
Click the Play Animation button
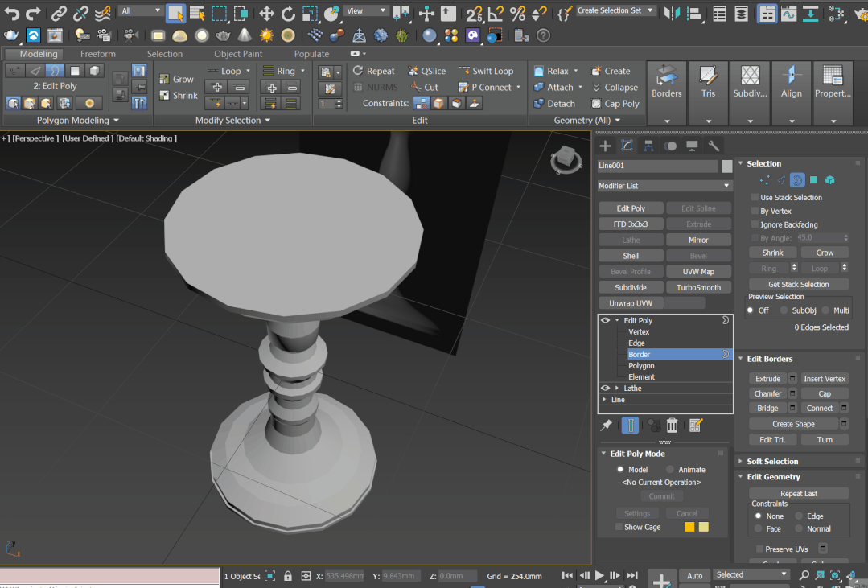[599, 575]
